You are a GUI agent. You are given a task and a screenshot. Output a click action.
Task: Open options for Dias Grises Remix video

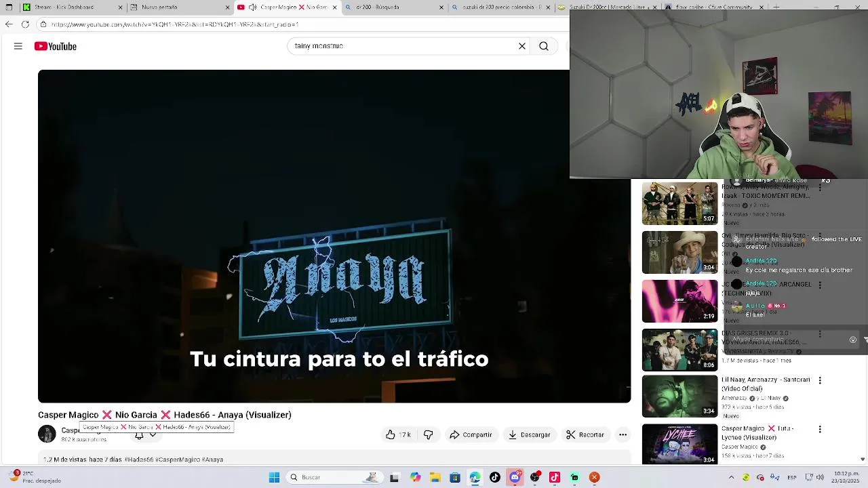coord(820,334)
